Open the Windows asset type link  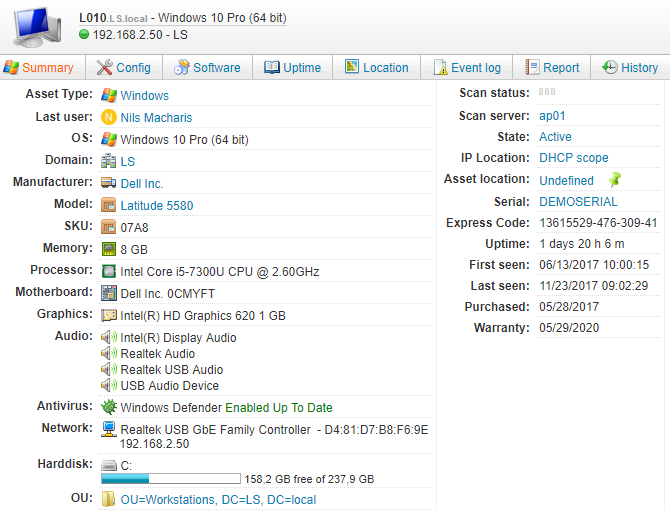coord(144,95)
